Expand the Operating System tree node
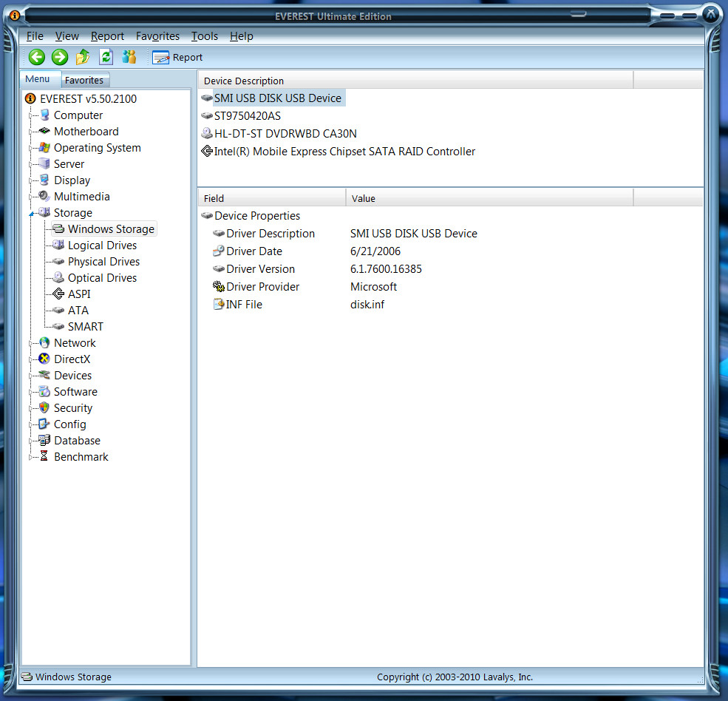This screenshot has width=728, height=701. (x=30, y=148)
